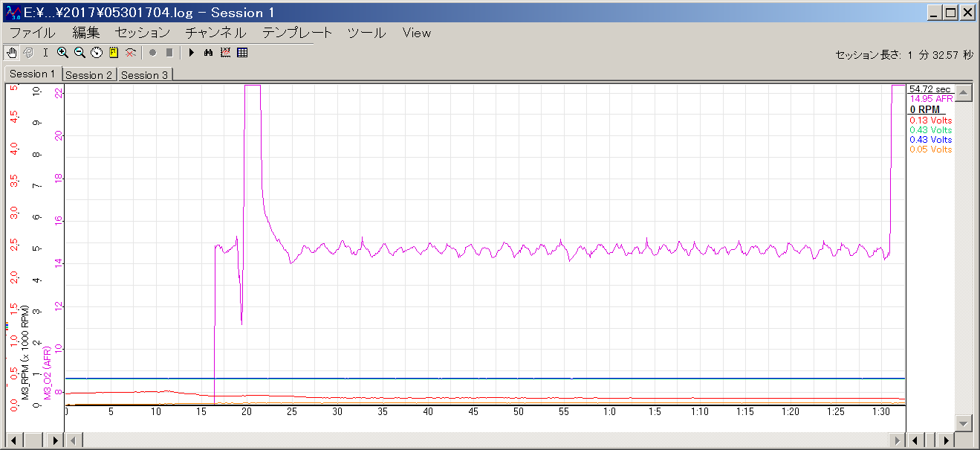Open the チャンネル menu
The height and width of the screenshot is (450, 980).
tap(215, 33)
